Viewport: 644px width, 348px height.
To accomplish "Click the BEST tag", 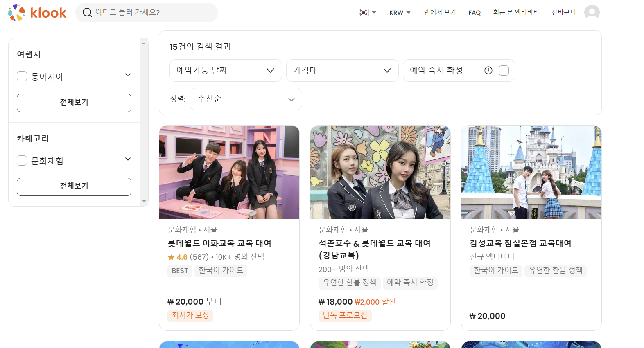I will (180, 271).
